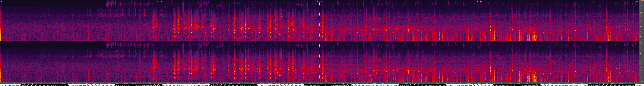Click the start handle icon of the third clip
This screenshot has height=86, width=644.
pyautogui.click(x=321, y=2)
